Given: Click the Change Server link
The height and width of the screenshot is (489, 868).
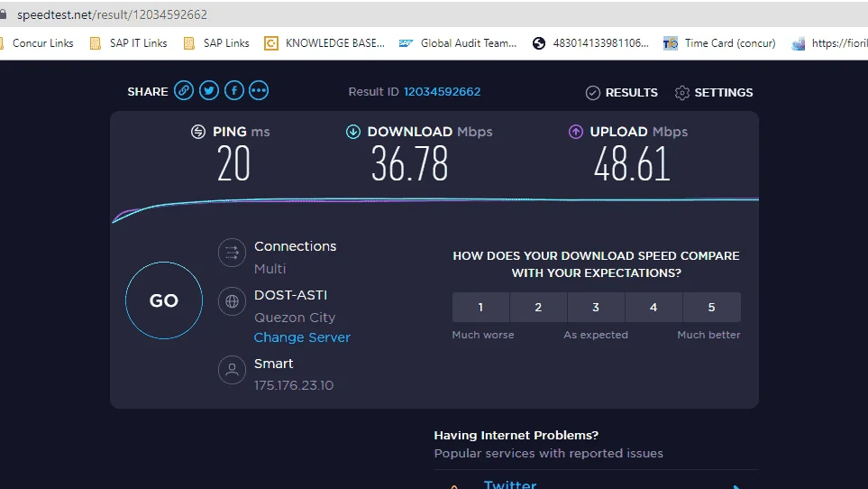Looking at the screenshot, I should tap(302, 337).
